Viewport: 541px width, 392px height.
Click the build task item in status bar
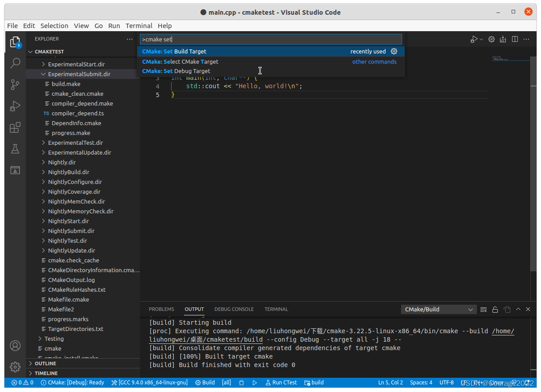314,383
